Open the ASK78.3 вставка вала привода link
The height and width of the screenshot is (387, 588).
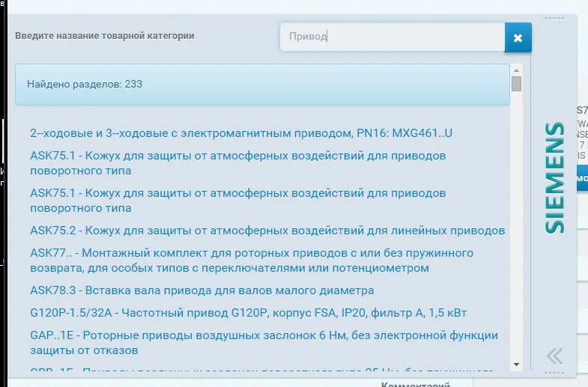pyautogui.click(x=201, y=290)
